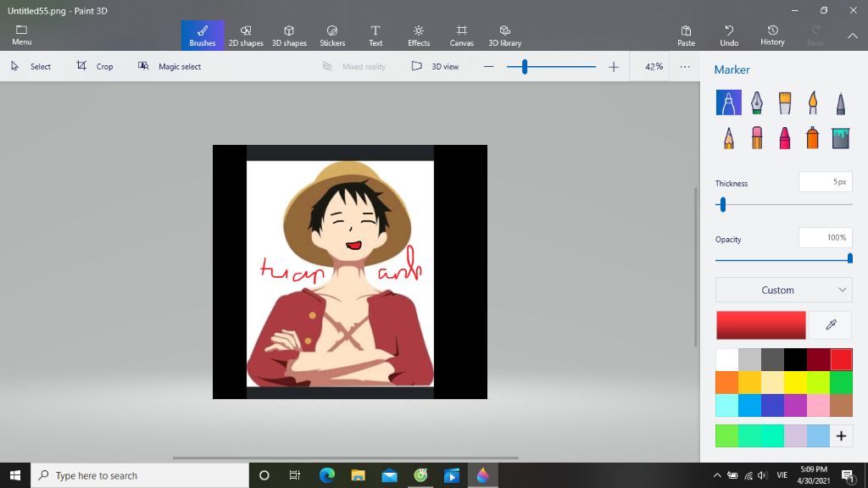Screen dimensions: 868x488
Task: Choose the pink color swatch
Action: [818, 405]
